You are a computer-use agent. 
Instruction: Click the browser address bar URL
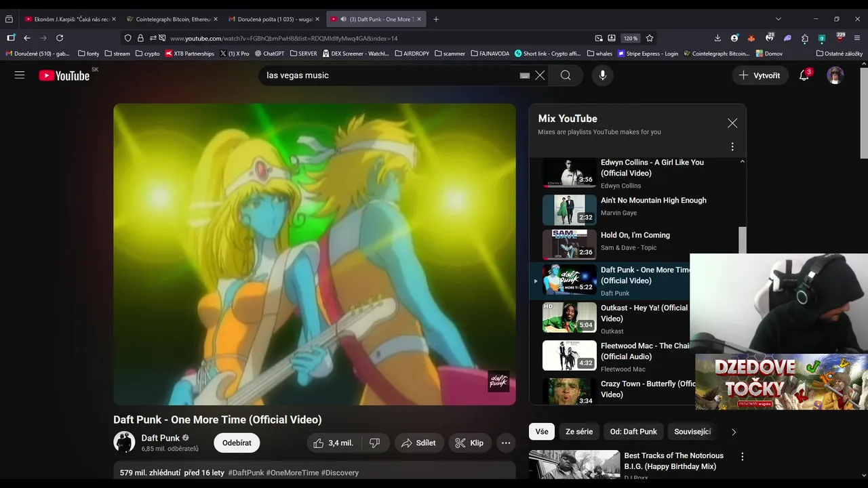pyautogui.click(x=283, y=39)
